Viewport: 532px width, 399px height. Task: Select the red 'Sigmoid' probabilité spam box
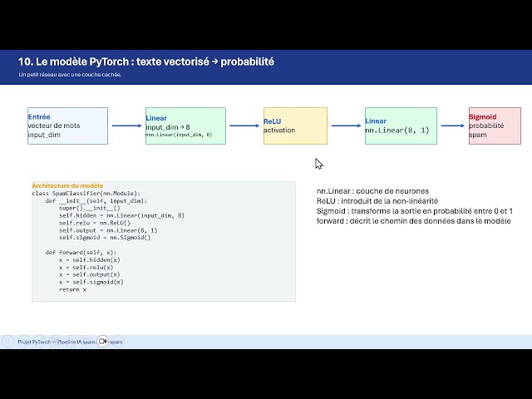pyautogui.click(x=495, y=126)
